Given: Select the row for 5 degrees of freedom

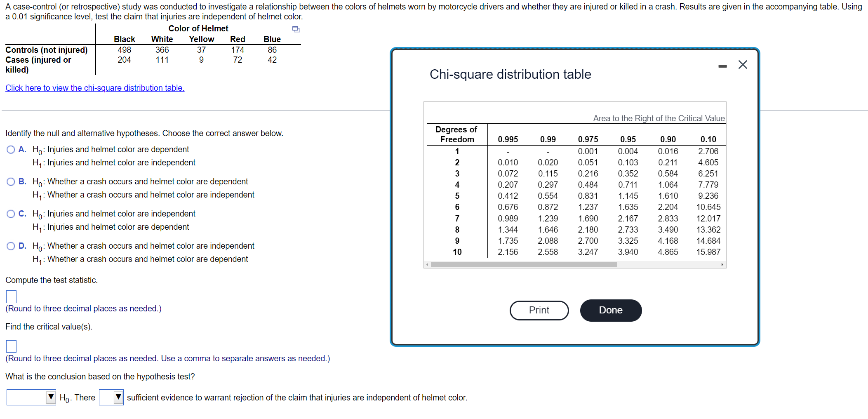Looking at the screenshot, I should [457, 195].
